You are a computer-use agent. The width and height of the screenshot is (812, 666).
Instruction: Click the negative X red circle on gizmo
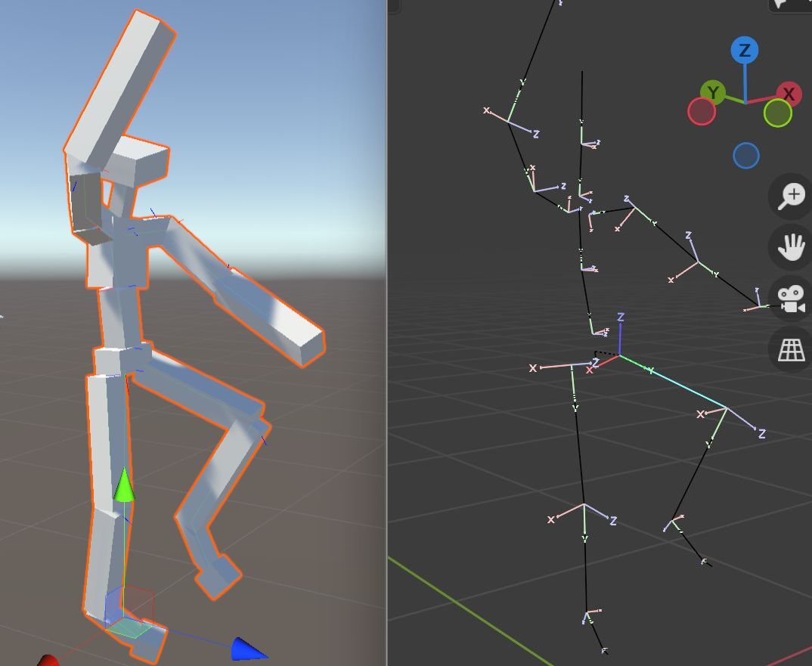click(x=702, y=111)
